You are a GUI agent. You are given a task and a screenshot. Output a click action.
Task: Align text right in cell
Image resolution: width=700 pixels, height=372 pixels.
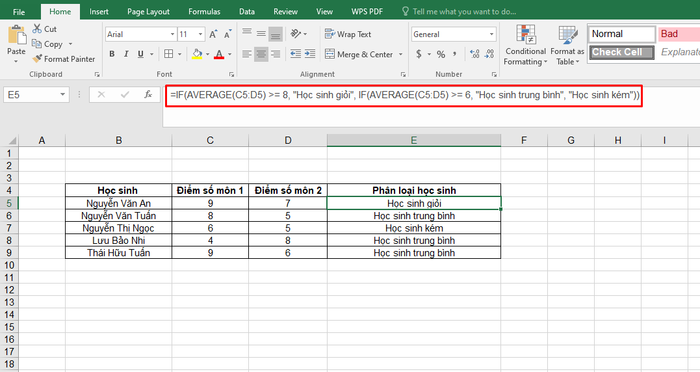tap(275, 54)
